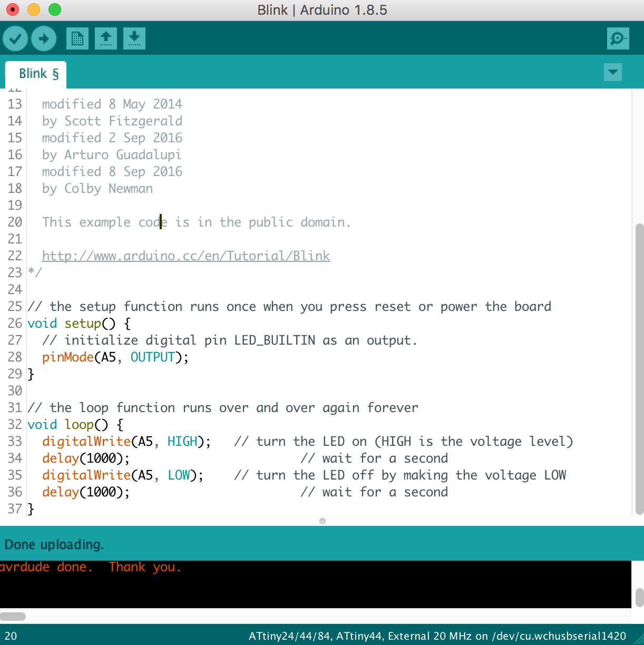This screenshot has height=645, width=644.
Task: Click the closing brace on line 37
Action: (x=31, y=509)
